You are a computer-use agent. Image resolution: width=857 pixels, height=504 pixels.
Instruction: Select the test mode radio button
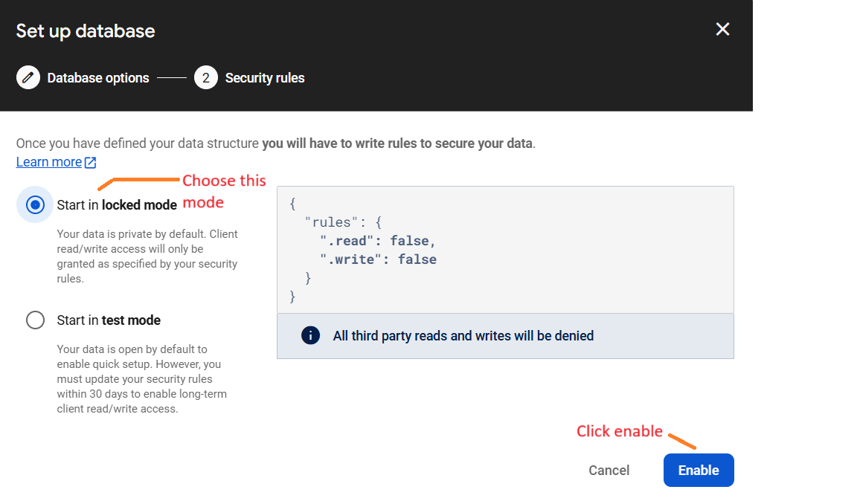coord(35,320)
